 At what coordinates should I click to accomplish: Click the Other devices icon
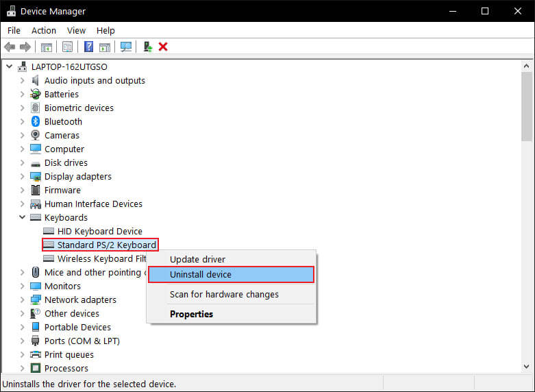click(x=36, y=313)
